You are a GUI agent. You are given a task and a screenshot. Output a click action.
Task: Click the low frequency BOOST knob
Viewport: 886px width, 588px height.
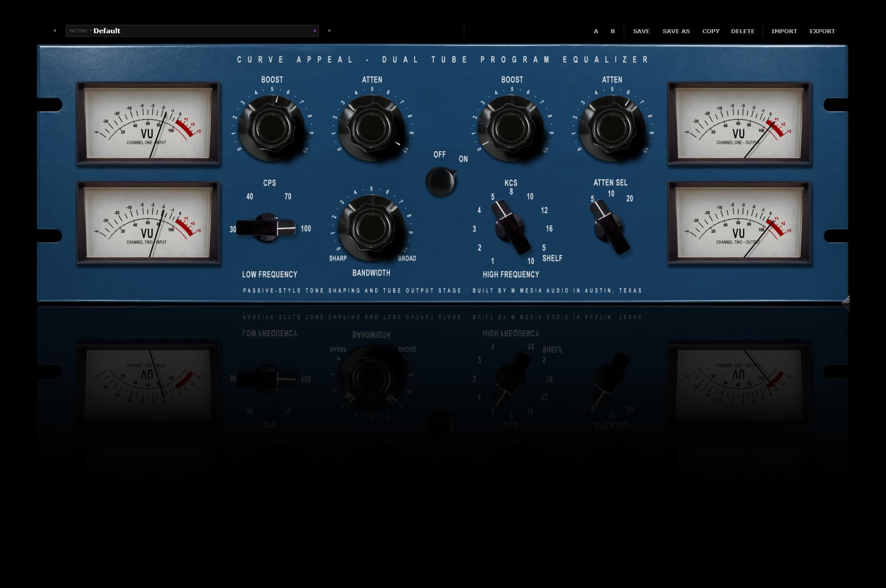272,128
